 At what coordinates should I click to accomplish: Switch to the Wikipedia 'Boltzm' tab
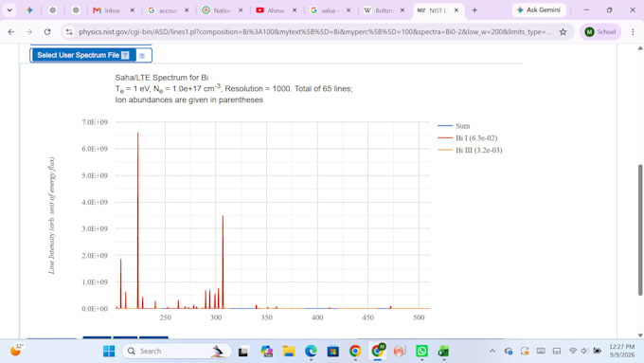(379, 10)
